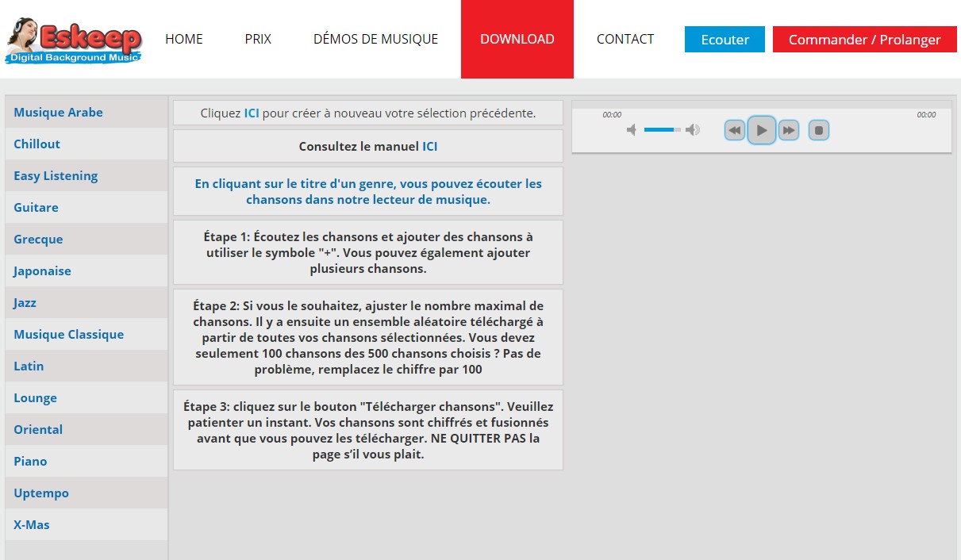Image resolution: width=961 pixels, height=560 pixels.
Task: Open the CONTACT page
Action: click(x=625, y=39)
